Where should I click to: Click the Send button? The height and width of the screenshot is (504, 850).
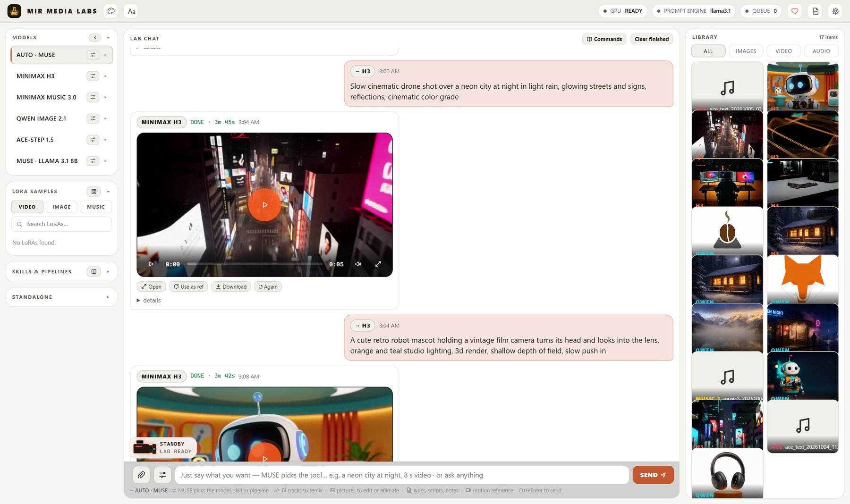[x=653, y=475]
